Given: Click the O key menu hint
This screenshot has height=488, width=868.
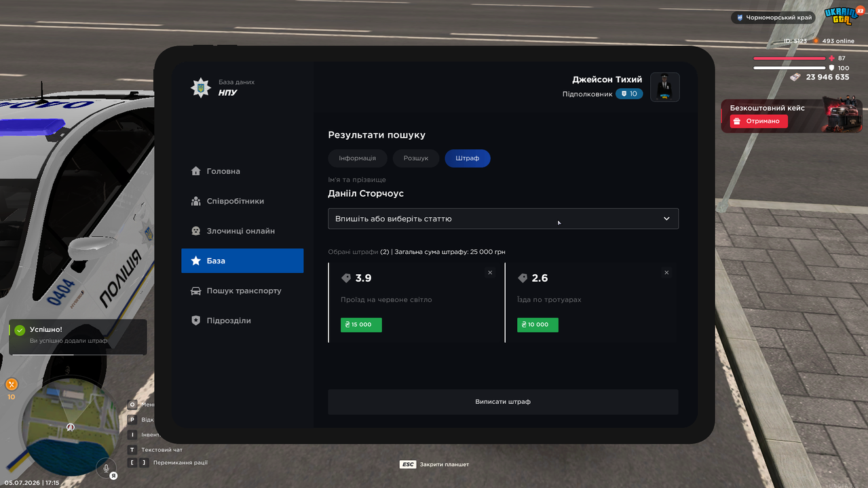Looking at the screenshot, I should coord(133,405).
